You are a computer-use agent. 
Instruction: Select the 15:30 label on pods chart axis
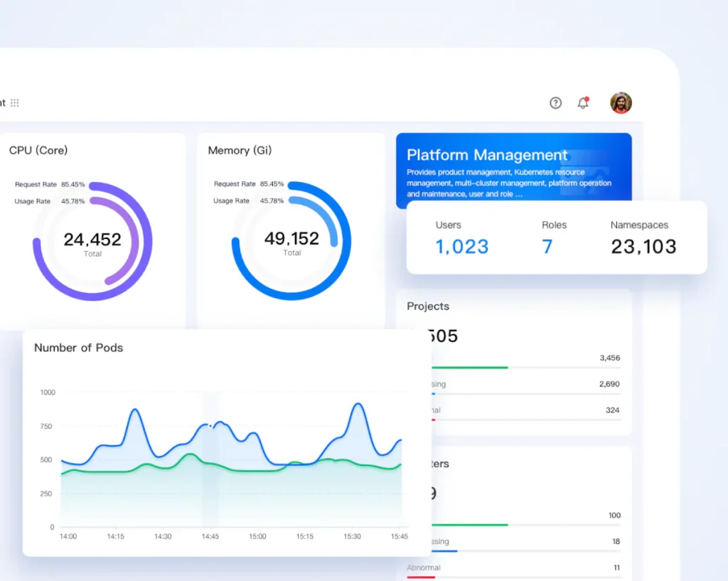pos(352,536)
